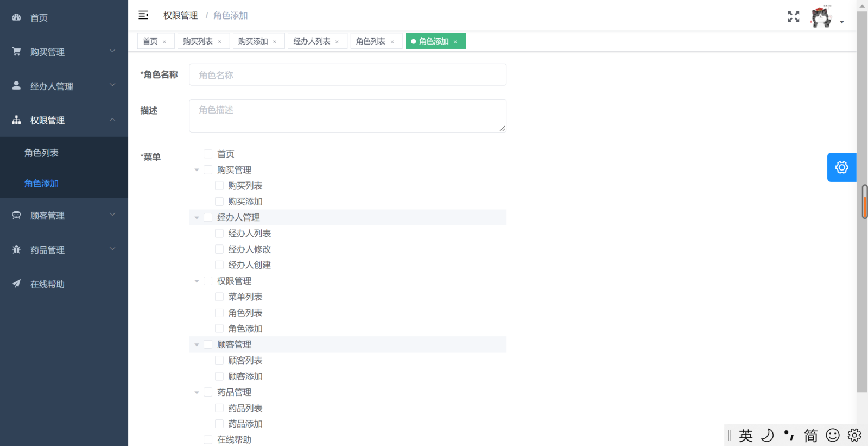868x446 pixels.
Task: Expand the 购买管理 sidebar submenu chevron
Action: pos(112,51)
